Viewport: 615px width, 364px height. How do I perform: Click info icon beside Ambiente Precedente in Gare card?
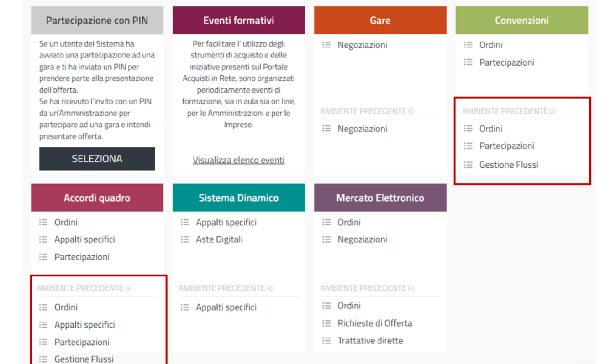coord(411,111)
